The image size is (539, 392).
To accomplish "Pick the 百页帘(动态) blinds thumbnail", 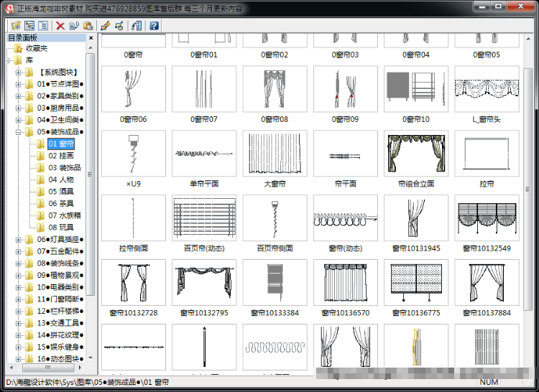I will coord(204,218).
